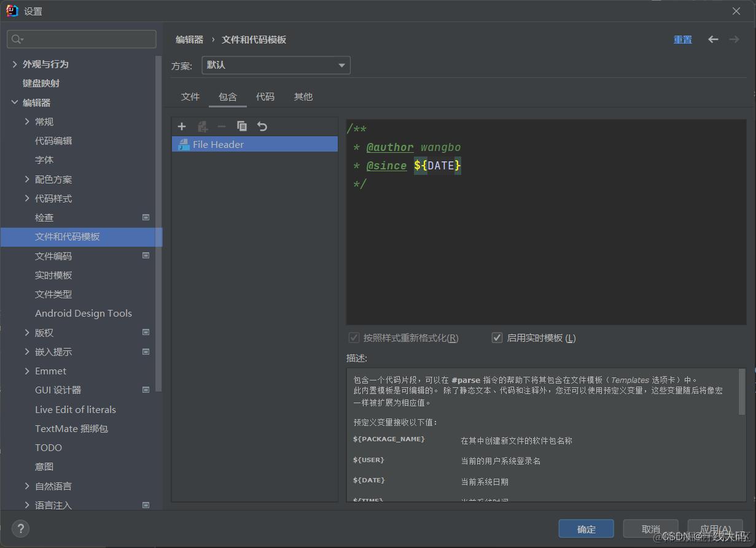This screenshot has width=756, height=548.
Task: Click the project-level icon beside GUI 设计器
Action: click(x=146, y=390)
